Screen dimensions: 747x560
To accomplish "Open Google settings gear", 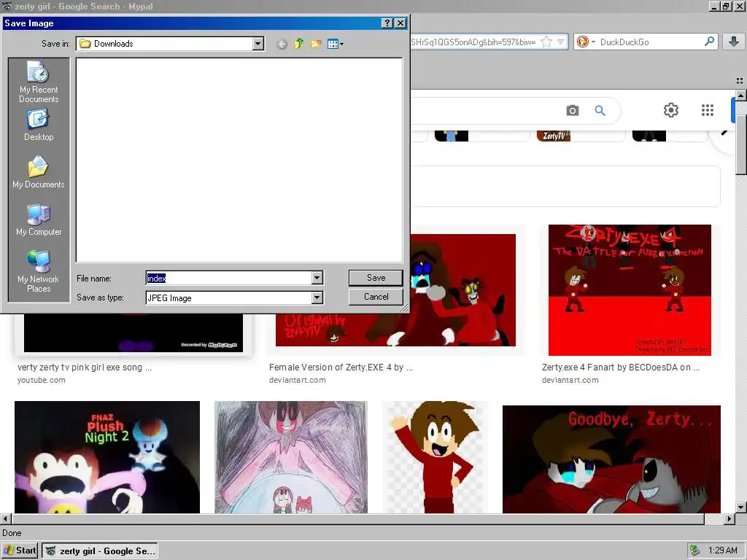I will point(671,110).
